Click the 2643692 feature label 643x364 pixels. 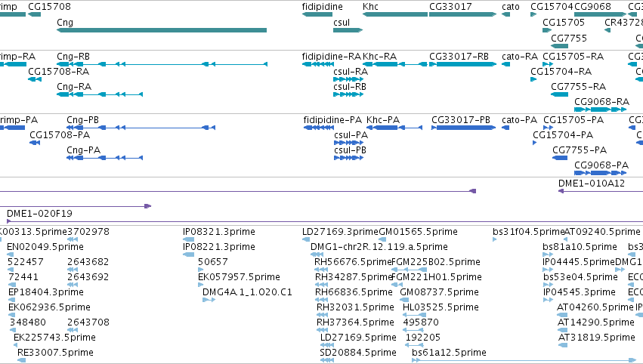[x=88, y=277]
